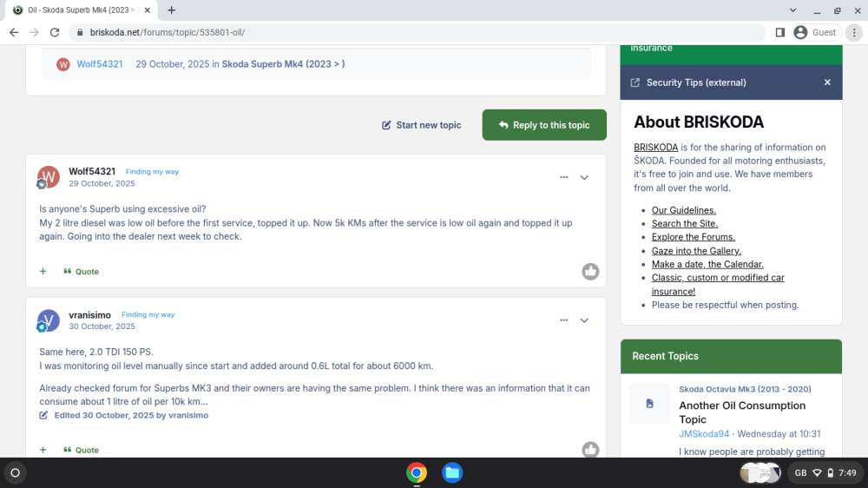Open the ChromeOS launcher circle

click(x=15, y=473)
